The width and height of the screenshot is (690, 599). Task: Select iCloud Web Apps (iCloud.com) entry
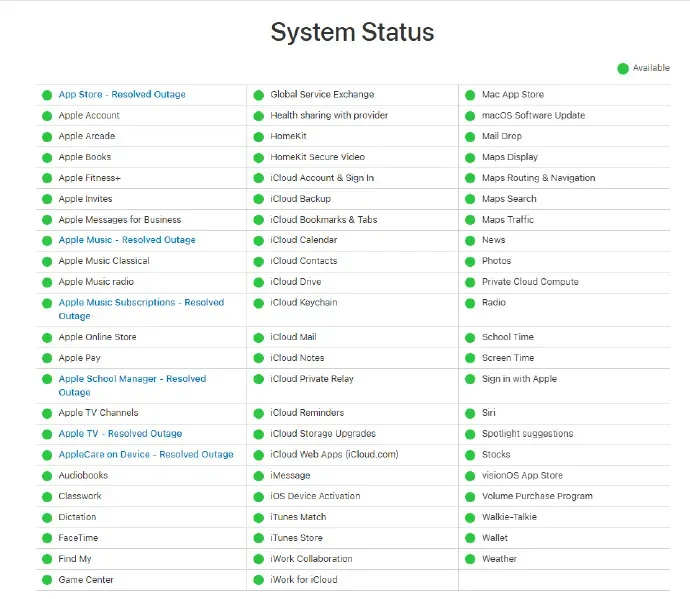[334, 455]
